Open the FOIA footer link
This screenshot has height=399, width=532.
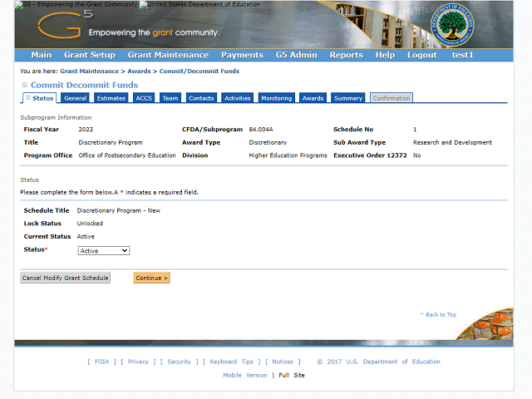click(x=101, y=362)
